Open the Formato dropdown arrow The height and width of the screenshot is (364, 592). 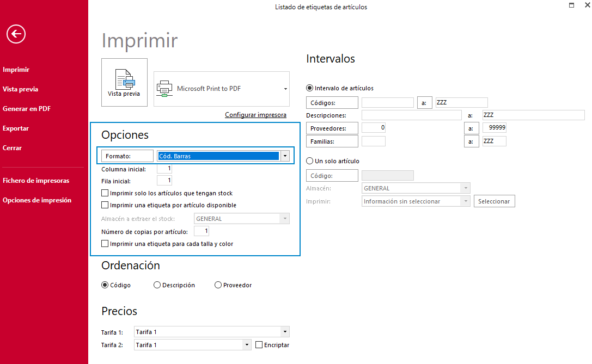(x=285, y=156)
